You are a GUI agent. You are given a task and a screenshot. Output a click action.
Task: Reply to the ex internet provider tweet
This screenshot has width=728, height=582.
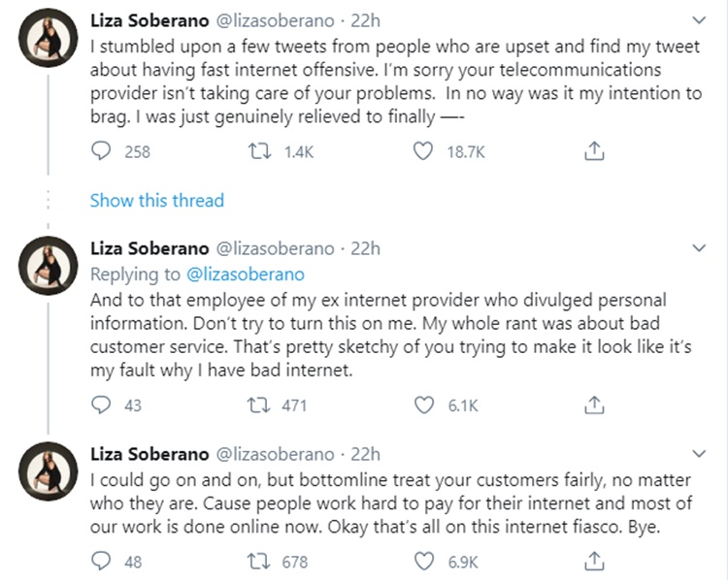(x=100, y=405)
